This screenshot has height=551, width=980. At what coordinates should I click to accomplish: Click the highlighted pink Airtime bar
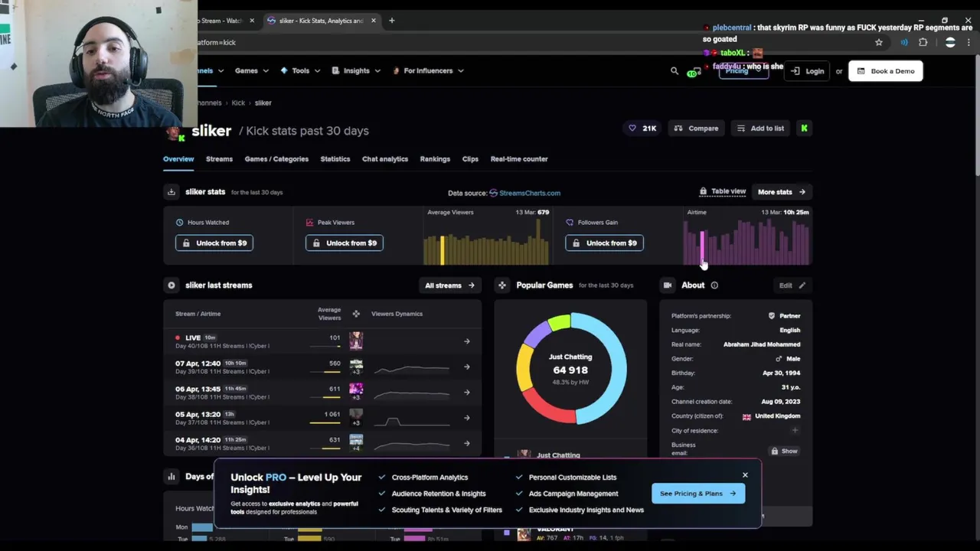[701, 248]
